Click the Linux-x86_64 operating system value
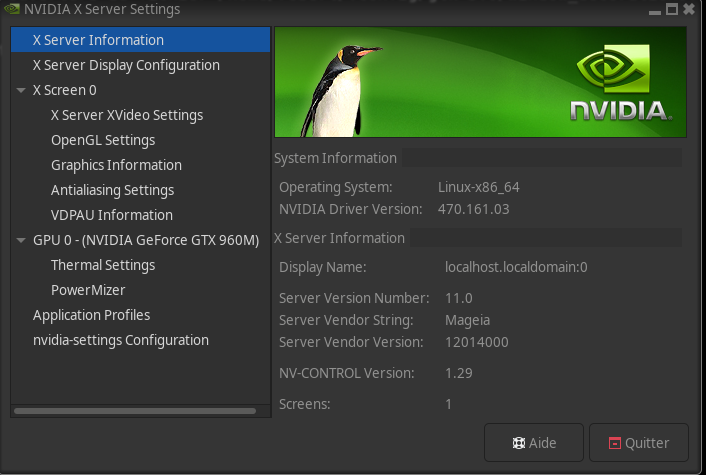The image size is (706, 475). [479, 187]
